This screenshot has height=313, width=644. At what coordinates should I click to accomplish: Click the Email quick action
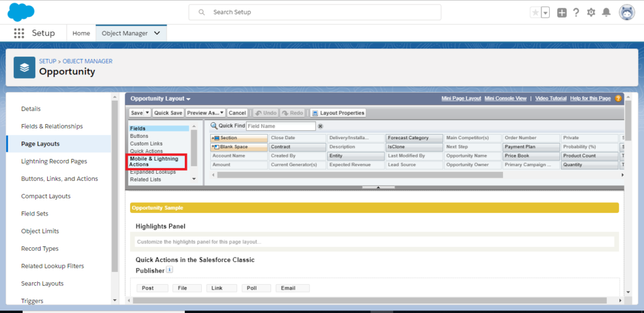(292, 288)
